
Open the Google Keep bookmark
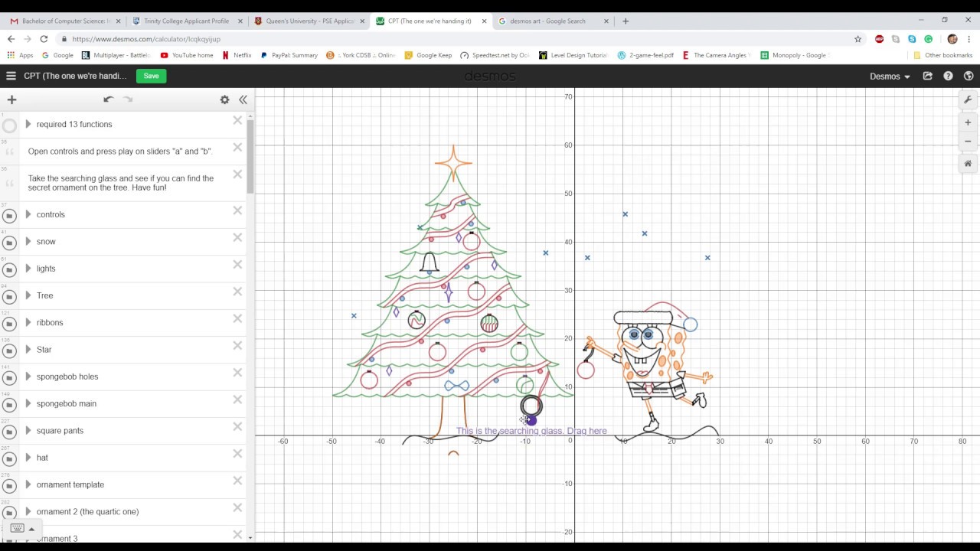pos(428,55)
